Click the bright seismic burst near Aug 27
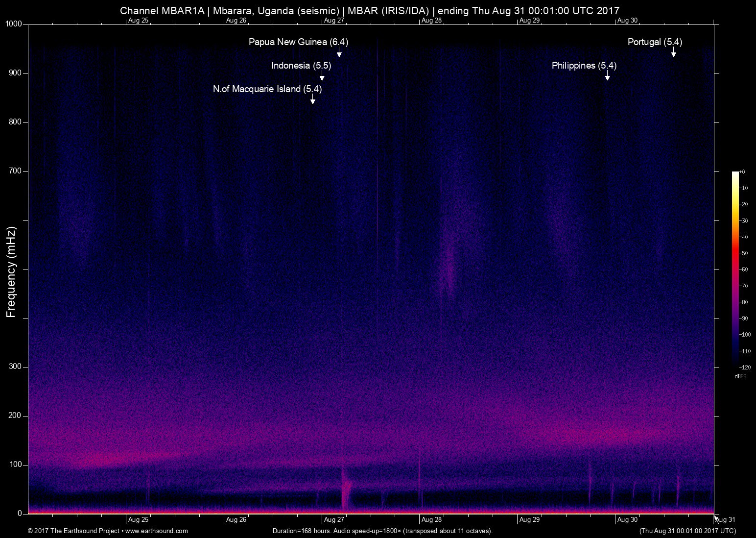756x538 pixels. coord(346,490)
